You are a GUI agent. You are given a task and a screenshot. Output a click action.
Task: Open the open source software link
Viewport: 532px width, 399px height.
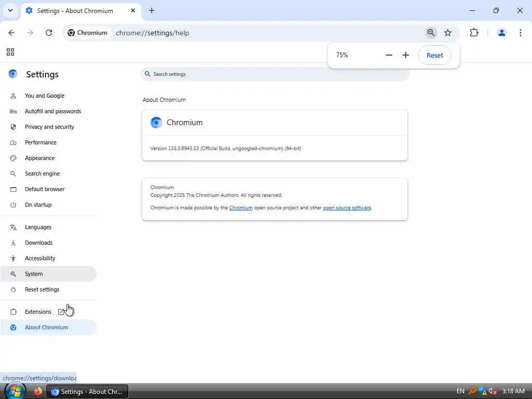pyautogui.click(x=347, y=208)
